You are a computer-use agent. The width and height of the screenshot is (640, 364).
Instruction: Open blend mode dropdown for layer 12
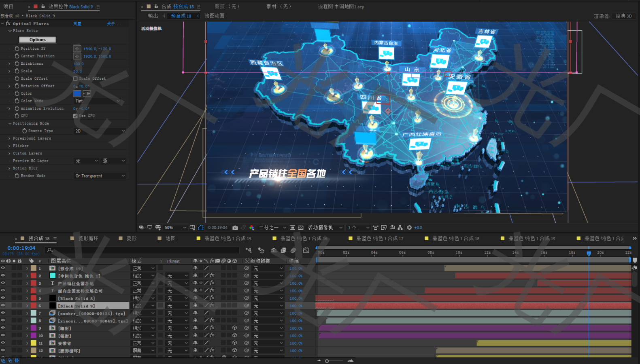click(144, 351)
